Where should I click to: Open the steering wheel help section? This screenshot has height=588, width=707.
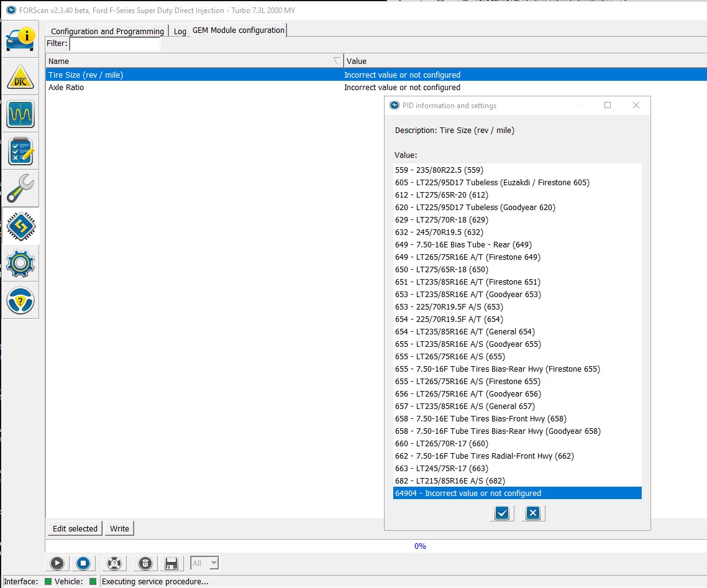(x=21, y=301)
